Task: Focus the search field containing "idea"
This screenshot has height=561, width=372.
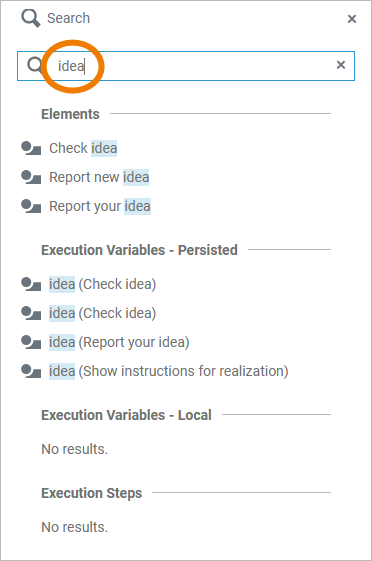Action: [186, 66]
